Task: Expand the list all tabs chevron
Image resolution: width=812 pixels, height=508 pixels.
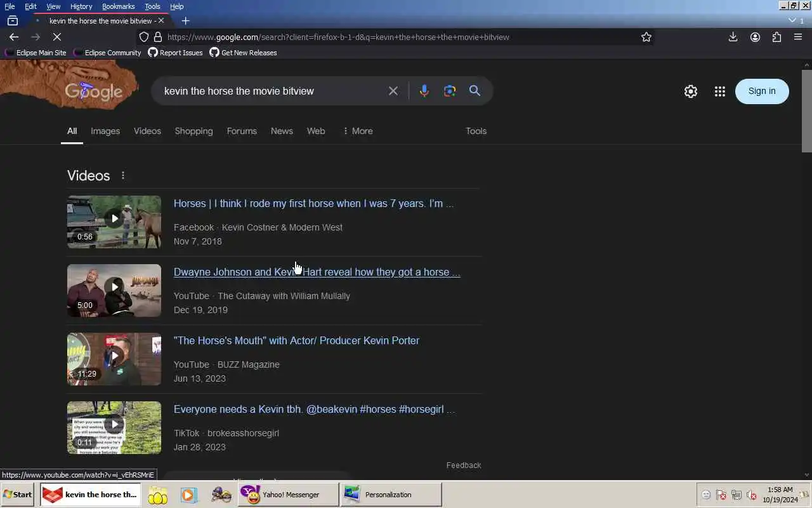Action: (792, 20)
